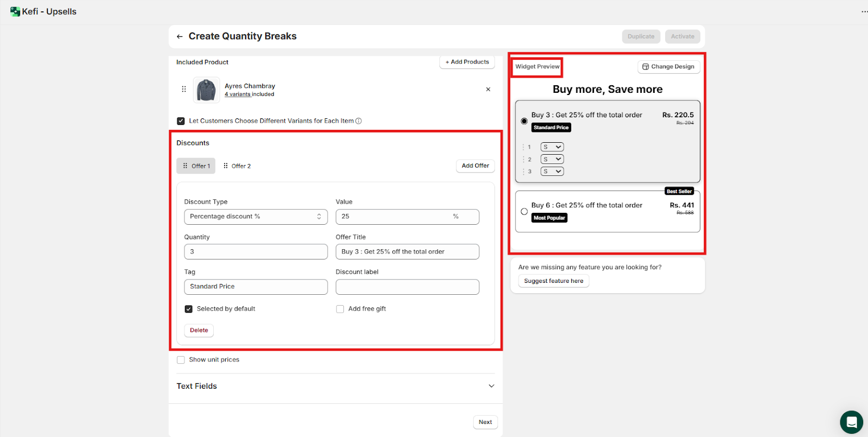Viewport: 868px width, 437px height.
Task: Toggle the Selected by default checkbox
Action: 189,309
